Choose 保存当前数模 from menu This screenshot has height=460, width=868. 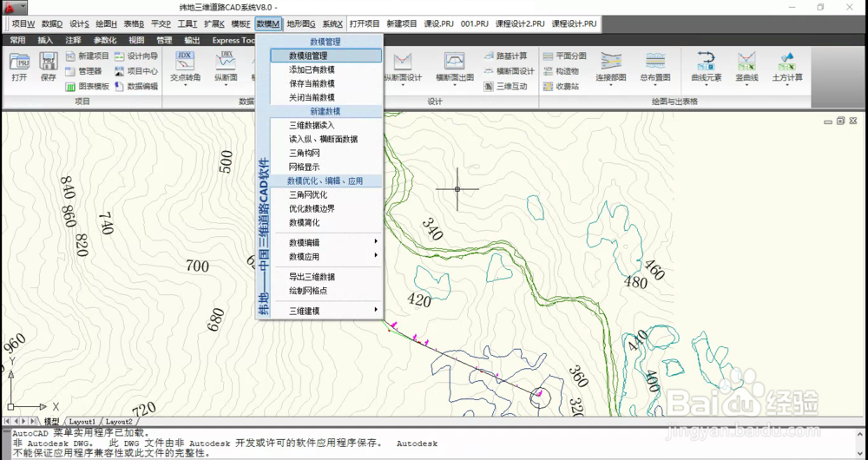tap(326, 83)
